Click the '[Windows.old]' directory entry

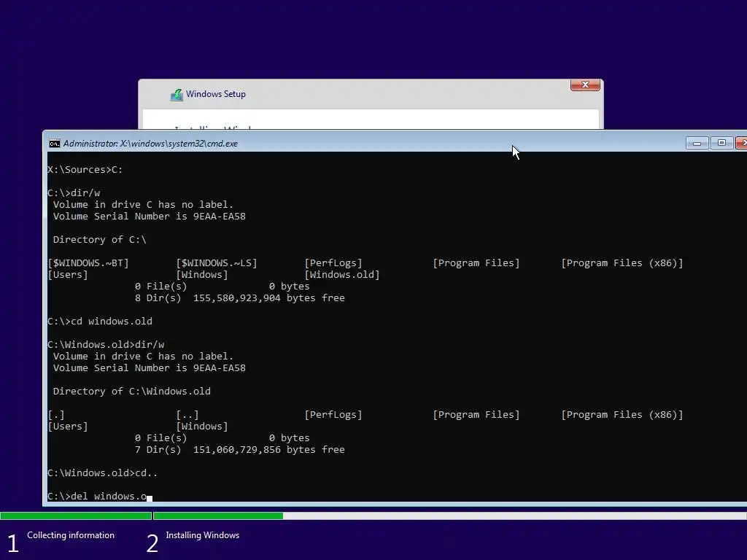pyautogui.click(x=342, y=275)
